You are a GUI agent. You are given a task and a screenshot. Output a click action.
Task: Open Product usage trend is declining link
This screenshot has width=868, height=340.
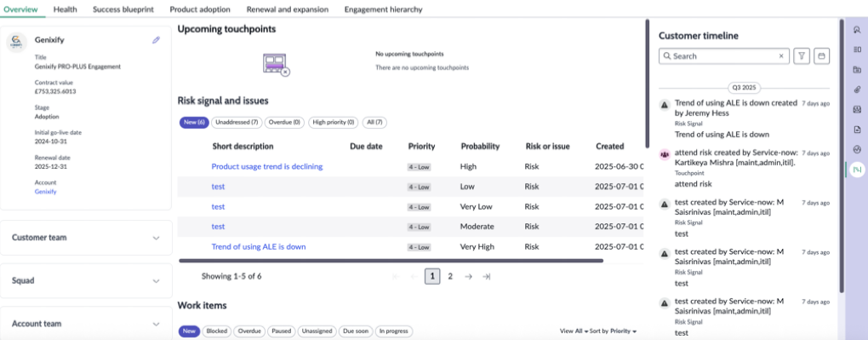click(x=267, y=166)
